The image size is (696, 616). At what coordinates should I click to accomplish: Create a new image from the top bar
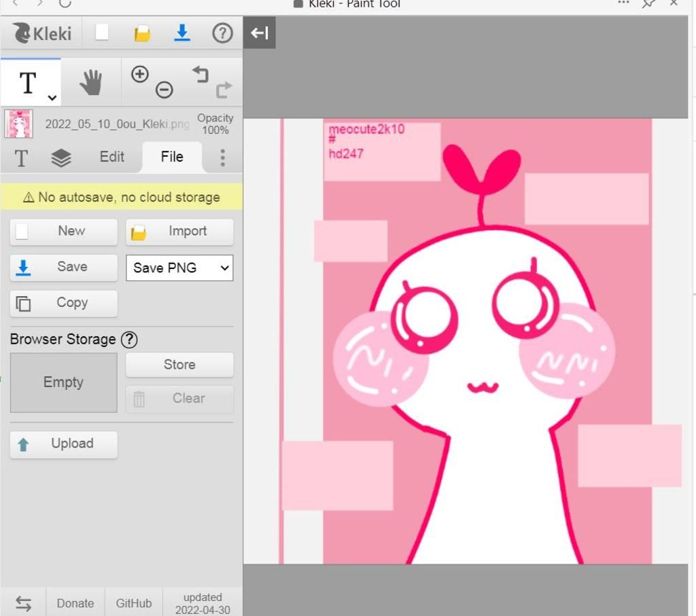(x=102, y=33)
